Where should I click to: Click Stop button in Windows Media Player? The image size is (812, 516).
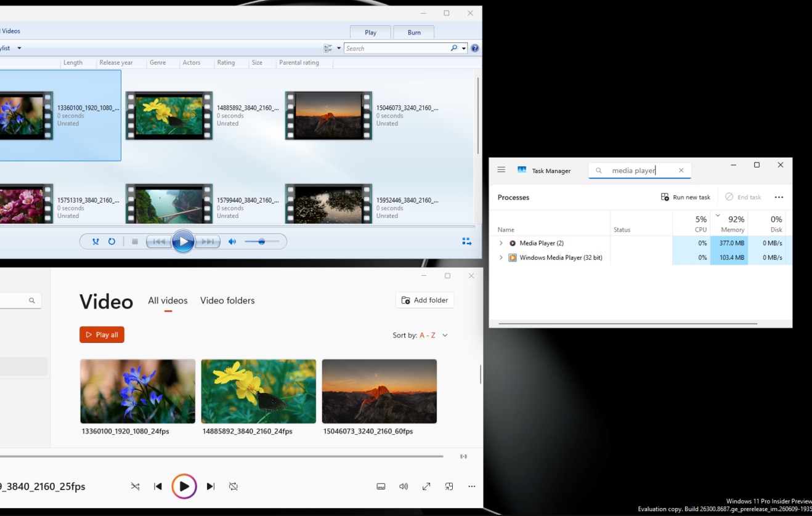click(135, 241)
